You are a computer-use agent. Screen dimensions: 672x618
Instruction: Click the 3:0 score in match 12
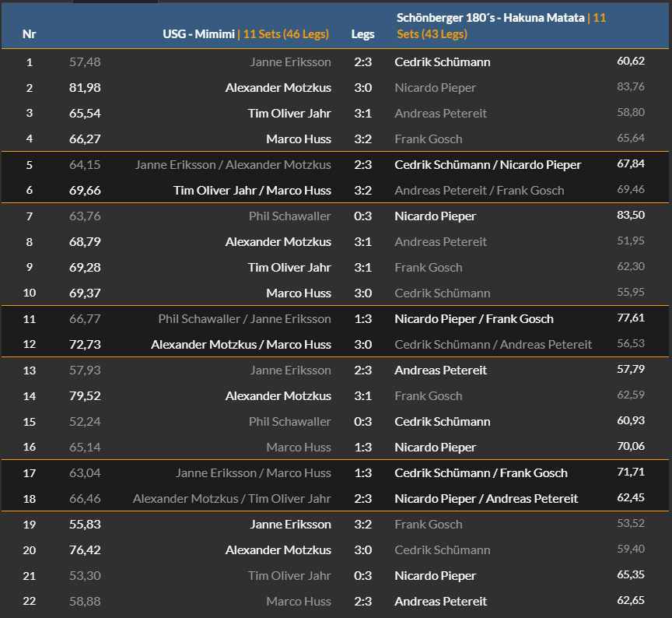click(362, 344)
